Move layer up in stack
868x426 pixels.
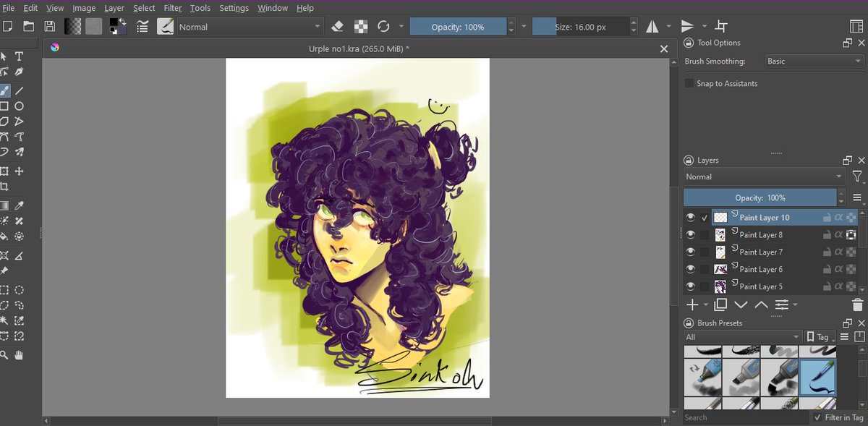(761, 304)
